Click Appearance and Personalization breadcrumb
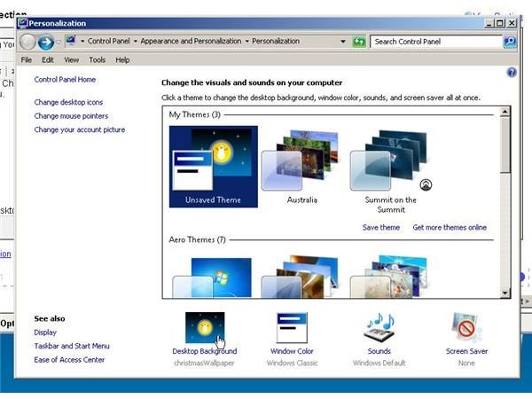The width and height of the screenshot is (532, 399). pyautogui.click(x=191, y=41)
